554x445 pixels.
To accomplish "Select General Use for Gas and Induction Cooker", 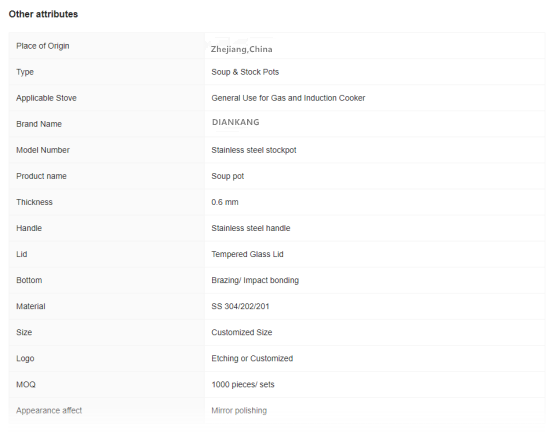I will (x=288, y=98).
